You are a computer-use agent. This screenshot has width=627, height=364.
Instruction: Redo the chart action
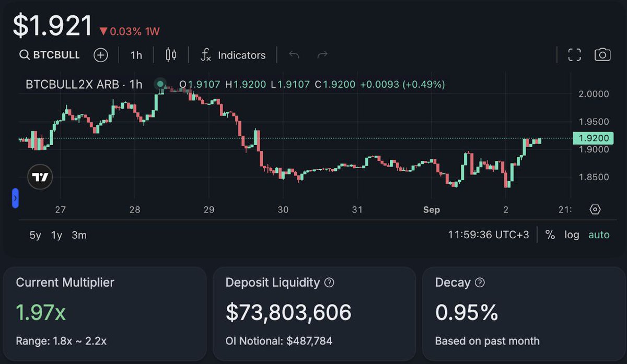pyautogui.click(x=322, y=55)
